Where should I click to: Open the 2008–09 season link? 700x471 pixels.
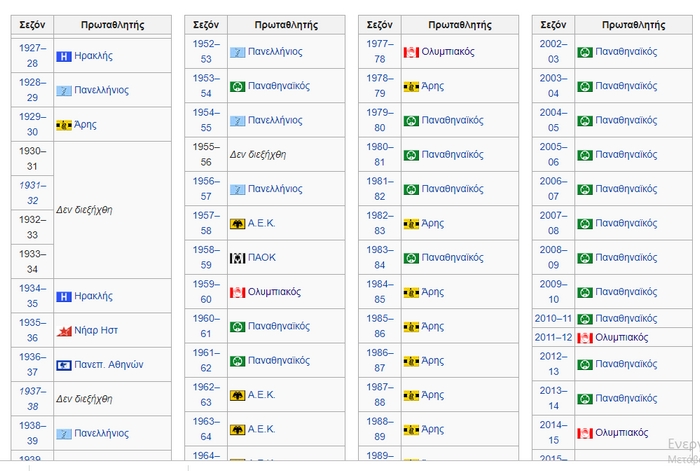click(x=553, y=258)
